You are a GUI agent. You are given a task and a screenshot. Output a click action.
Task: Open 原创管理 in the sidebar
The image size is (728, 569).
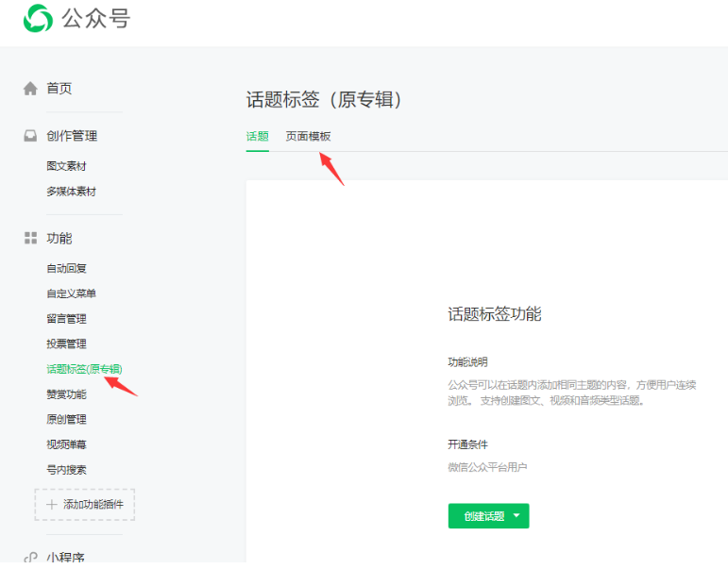[66, 420]
